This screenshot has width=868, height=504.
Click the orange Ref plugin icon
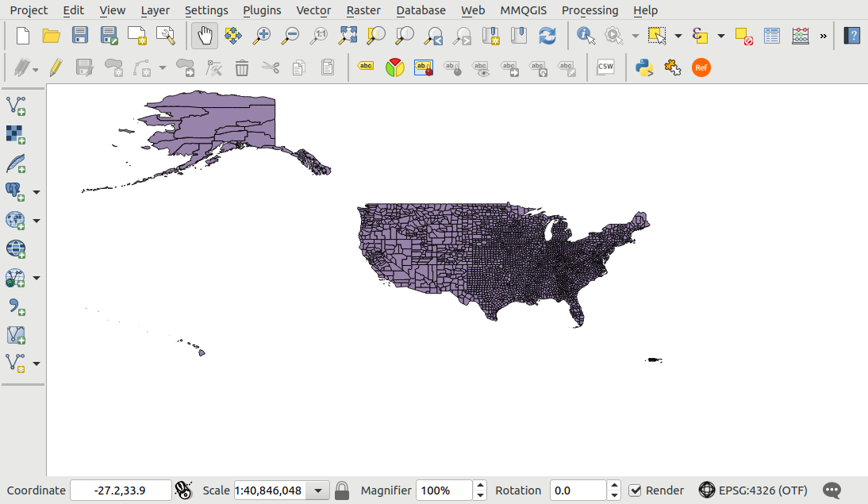[x=701, y=67]
